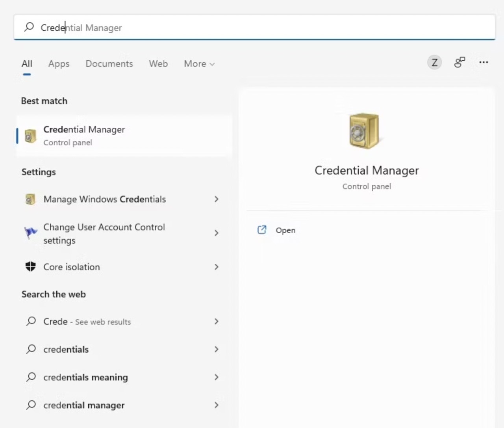Viewport: 504px width, 428px height.
Task: Click Open to launch Credential Manager
Action: click(x=285, y=230)
